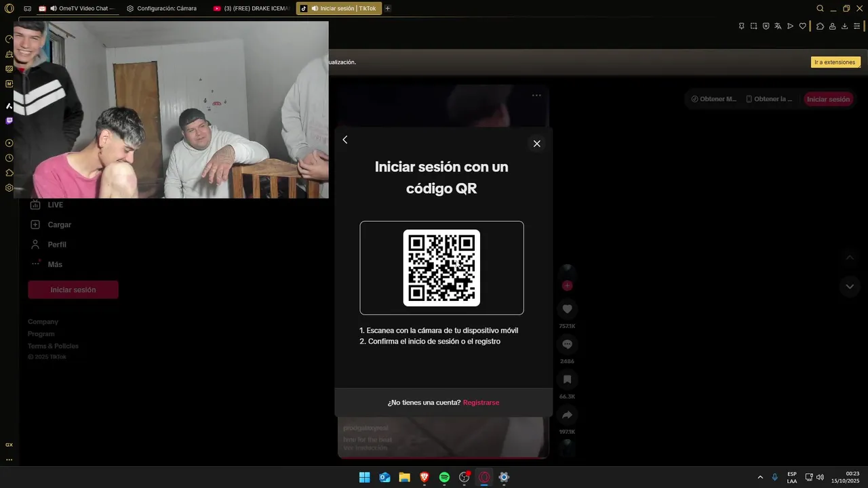Open the history clock in Opera sidebar
Screen dimensions: 868x488
(9, 158)
